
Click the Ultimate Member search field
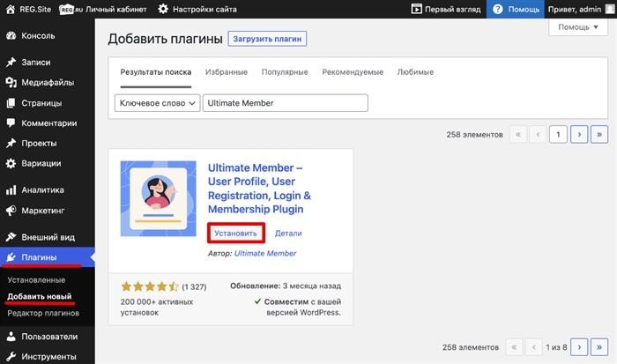click(286, 103)
